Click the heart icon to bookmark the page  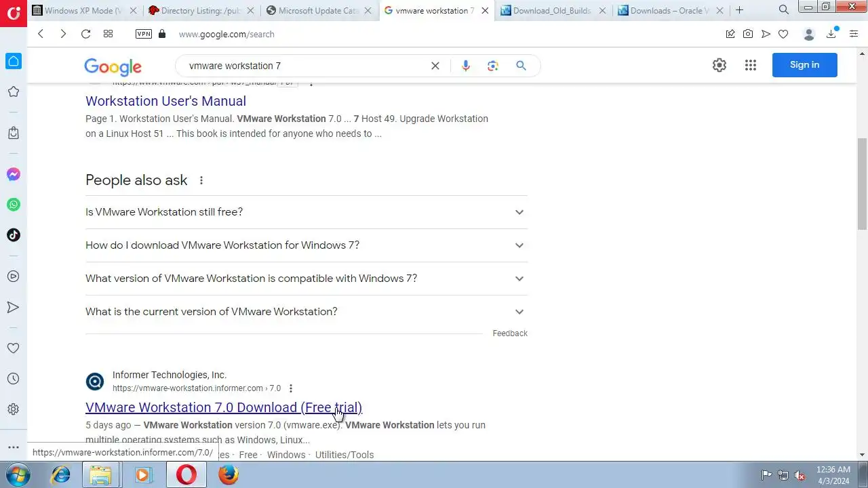click(783, 34)
